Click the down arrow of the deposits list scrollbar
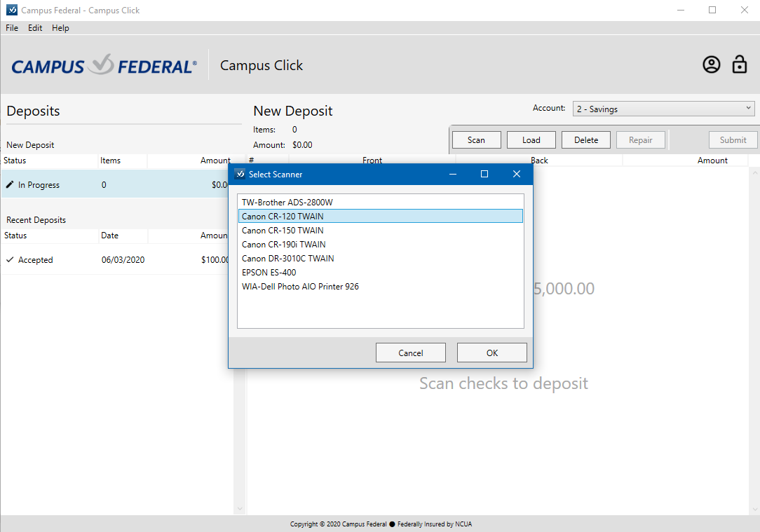 point(240,509)
